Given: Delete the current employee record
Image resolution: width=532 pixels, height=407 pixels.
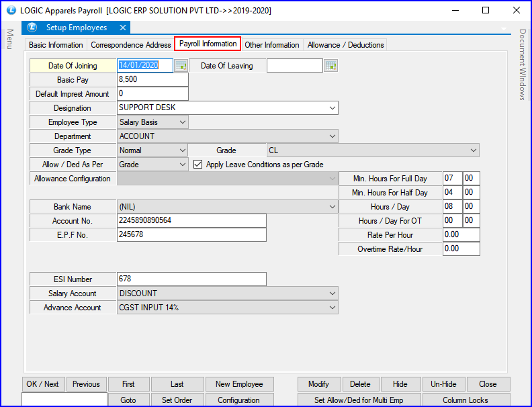Looking at the screenshot, I should (x=360, y=384).
